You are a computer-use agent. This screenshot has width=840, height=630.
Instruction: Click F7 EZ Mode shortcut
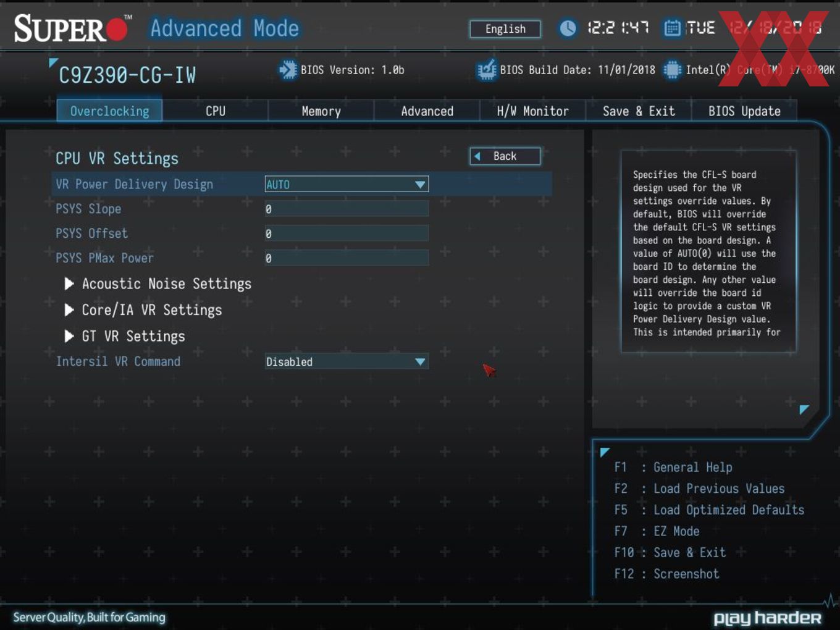coord(657,531)
